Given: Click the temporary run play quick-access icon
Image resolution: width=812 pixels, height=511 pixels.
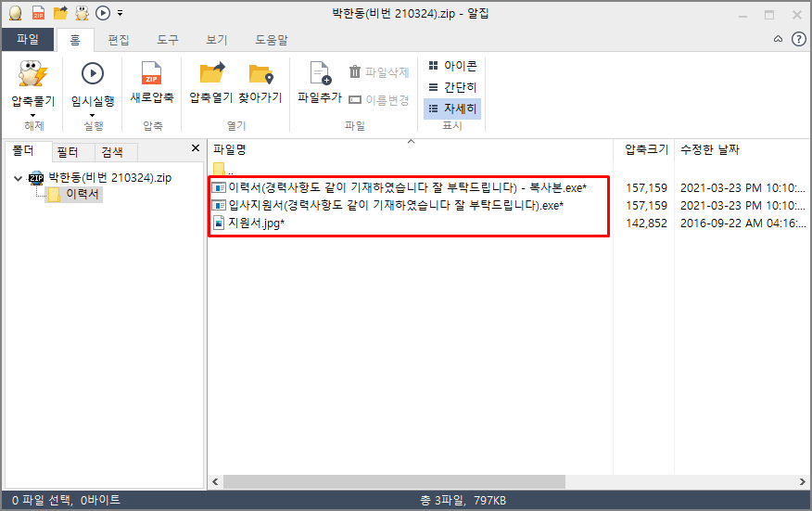Looking at the screenshot, I should [103, 13].
